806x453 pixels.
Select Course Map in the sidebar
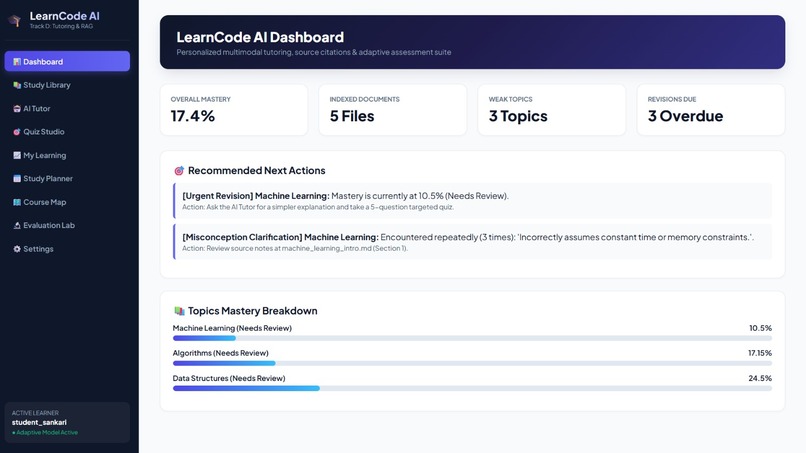tap(67, 202)
